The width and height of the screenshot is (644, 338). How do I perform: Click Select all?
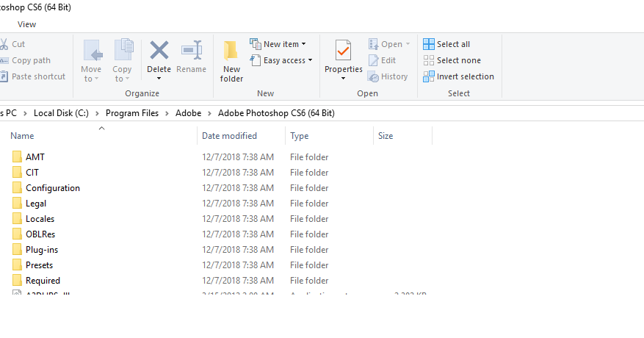(446, 44)
